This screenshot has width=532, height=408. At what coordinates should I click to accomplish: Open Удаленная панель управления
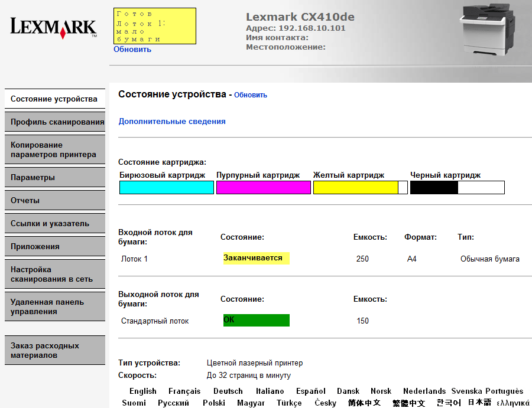point(55,307)
